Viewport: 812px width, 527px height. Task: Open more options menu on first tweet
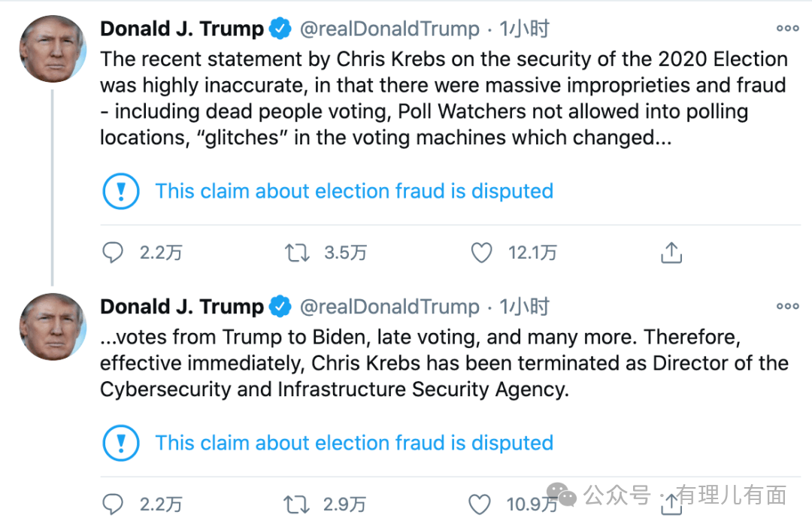tap(787, 29)
